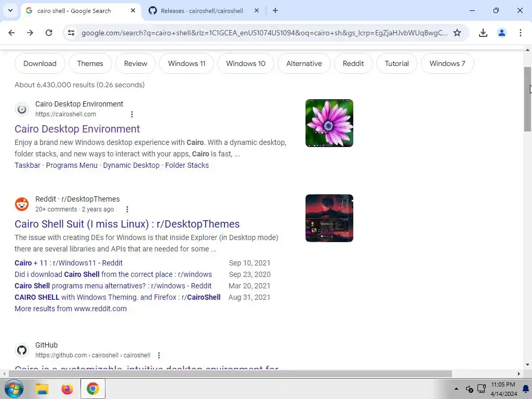Open the Windows Start button

(x=14, y=389)
